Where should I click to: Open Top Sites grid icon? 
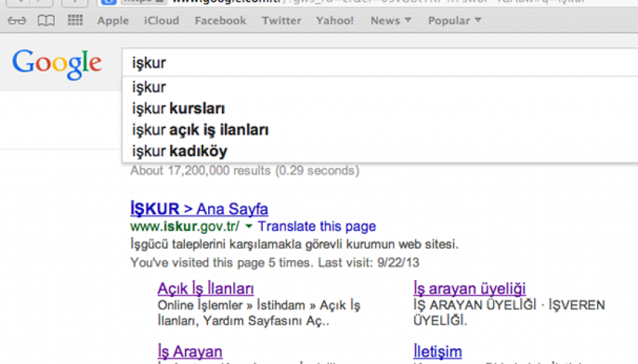pos(75,20)
